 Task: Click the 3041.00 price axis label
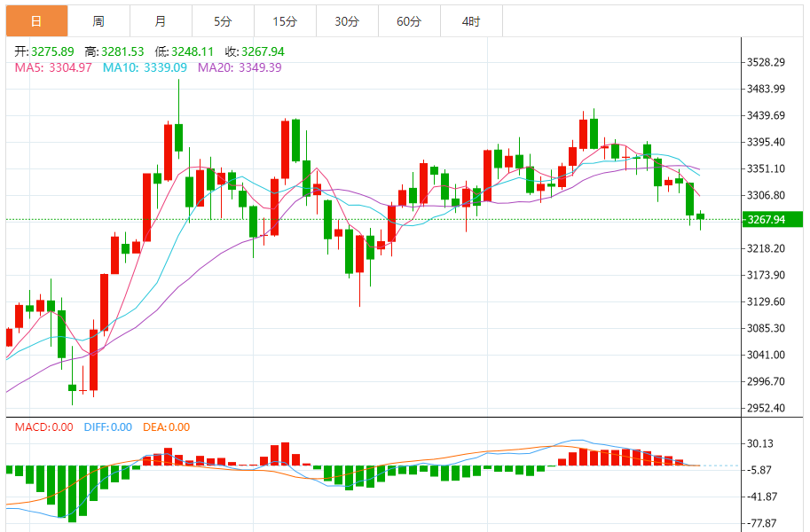tap(767, 355)
